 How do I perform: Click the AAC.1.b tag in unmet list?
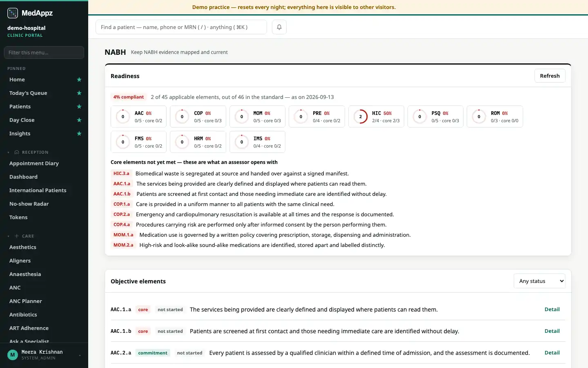click(122, 194)
